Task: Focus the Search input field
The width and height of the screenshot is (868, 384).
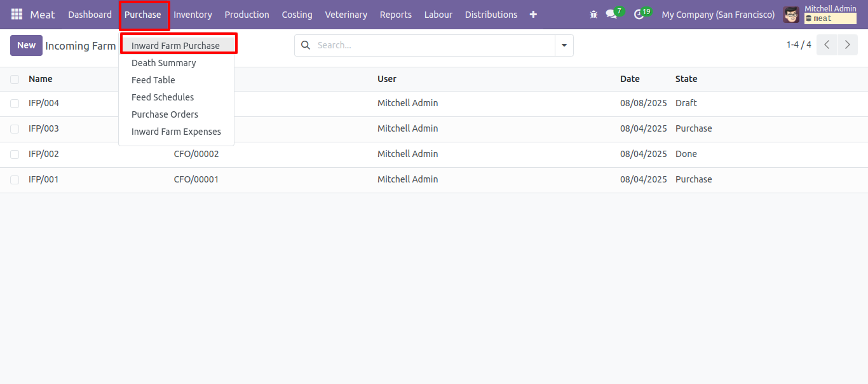Action: pos(434,45)
